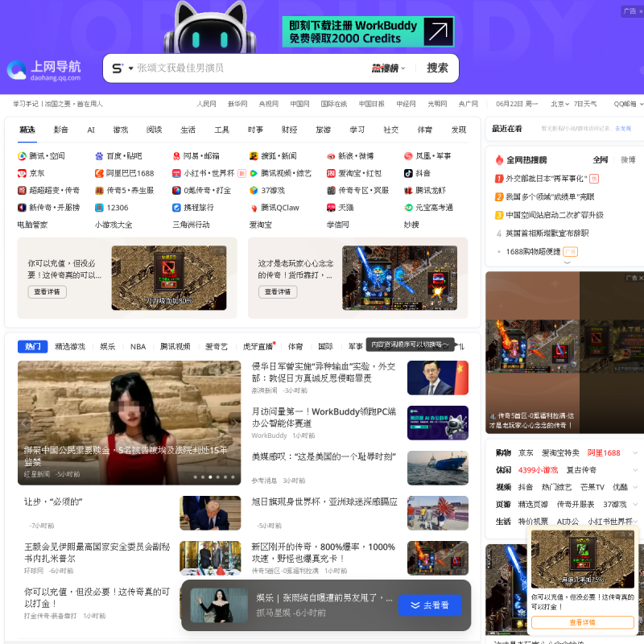Click orange 查看详情 button in the floating ad popup
This screenshot has width=644, height=644.
pyautogui.click(x=582, y=622)
